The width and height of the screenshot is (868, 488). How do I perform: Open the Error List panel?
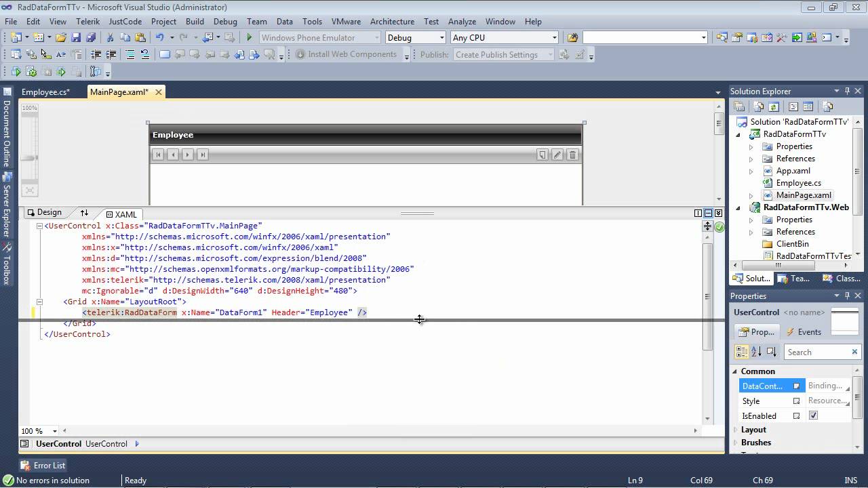(43, 466)
